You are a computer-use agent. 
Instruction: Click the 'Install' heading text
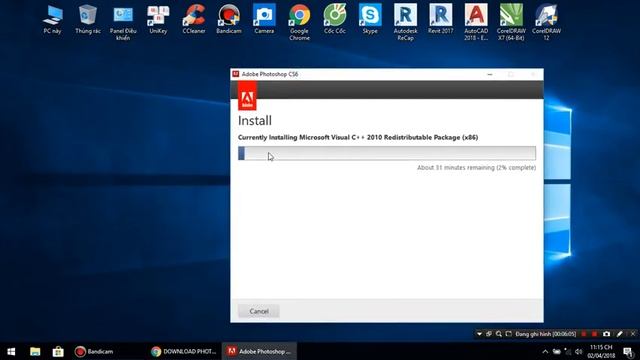tap(255, 120)
